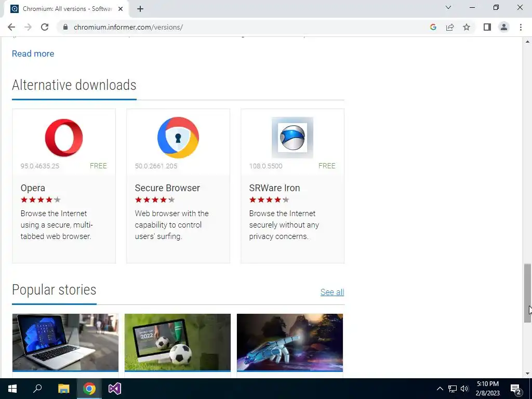Image resolution: width=532 pixels, height=399 pixels.
Task: Click SRWare Iron description text
Action: (x=284, y=225)
